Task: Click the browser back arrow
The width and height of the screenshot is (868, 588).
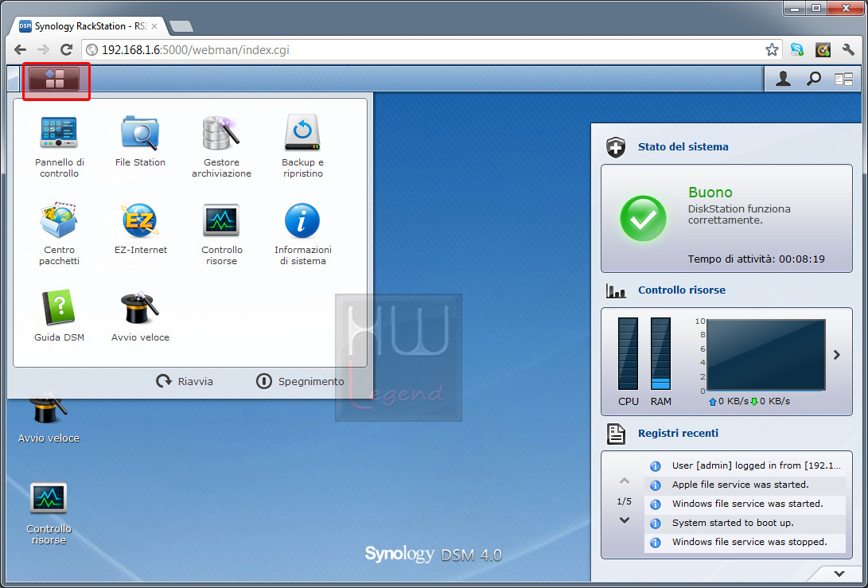Action: [x=20, y=50]
